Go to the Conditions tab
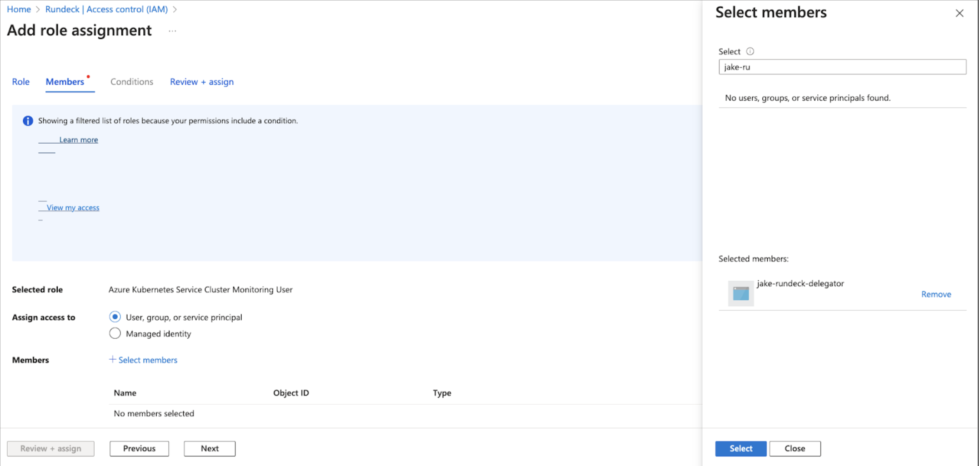This screenshot has width=980, height=466. tap(132, 82)
